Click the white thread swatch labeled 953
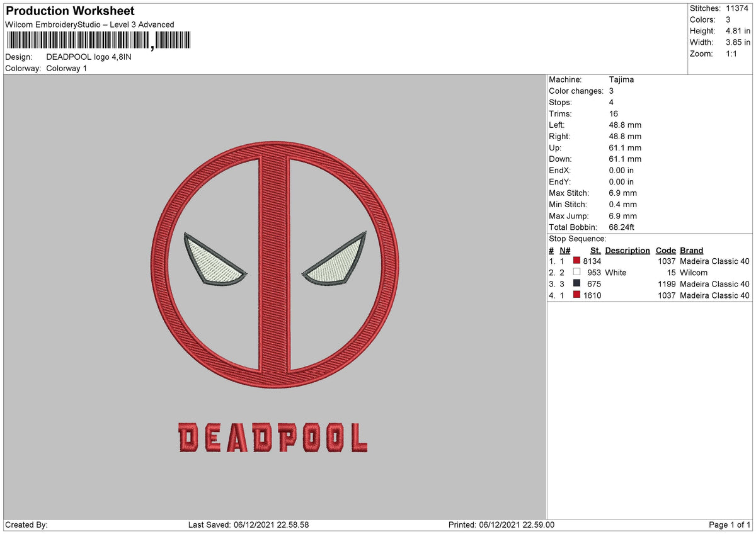Screen dimensions: 756x534 tap(576, 273)
